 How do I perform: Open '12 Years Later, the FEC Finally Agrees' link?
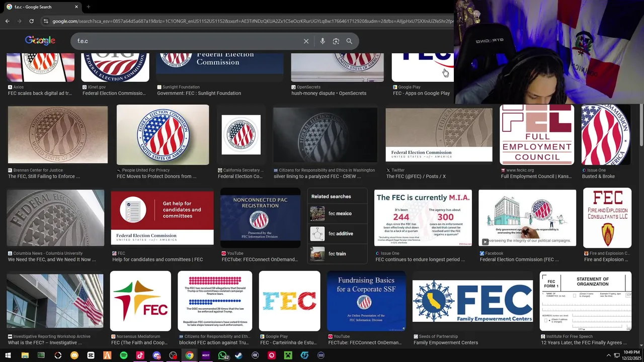584,342
